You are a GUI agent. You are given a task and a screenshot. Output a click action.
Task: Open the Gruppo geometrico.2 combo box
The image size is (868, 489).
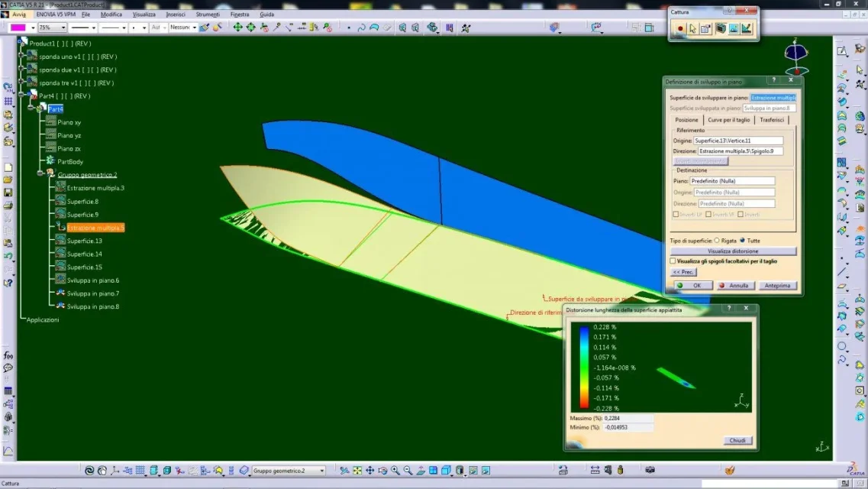tap(289, 471)
